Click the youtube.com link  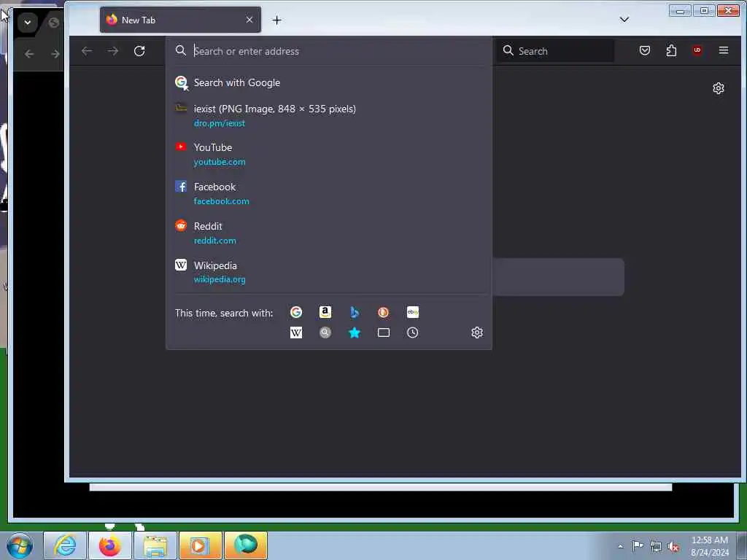click(x=220, y=162)
